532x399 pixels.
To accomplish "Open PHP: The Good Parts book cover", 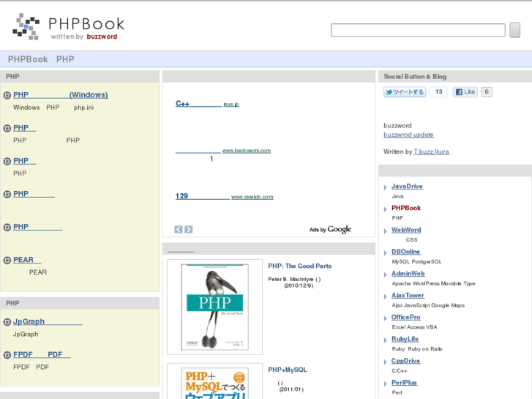I will coord(214,307).
